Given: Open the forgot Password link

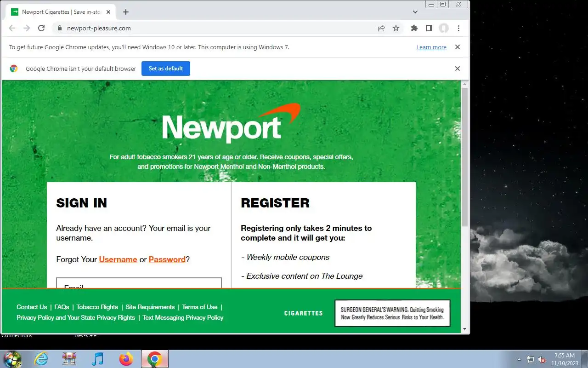Looking at the screenshot, I should (167, 259).
